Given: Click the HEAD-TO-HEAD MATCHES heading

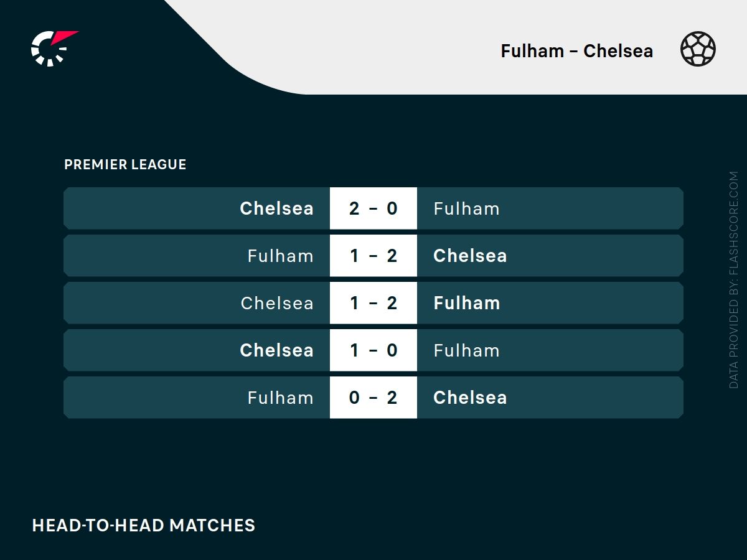Looking at the screenshot, I should click(144, 525).
